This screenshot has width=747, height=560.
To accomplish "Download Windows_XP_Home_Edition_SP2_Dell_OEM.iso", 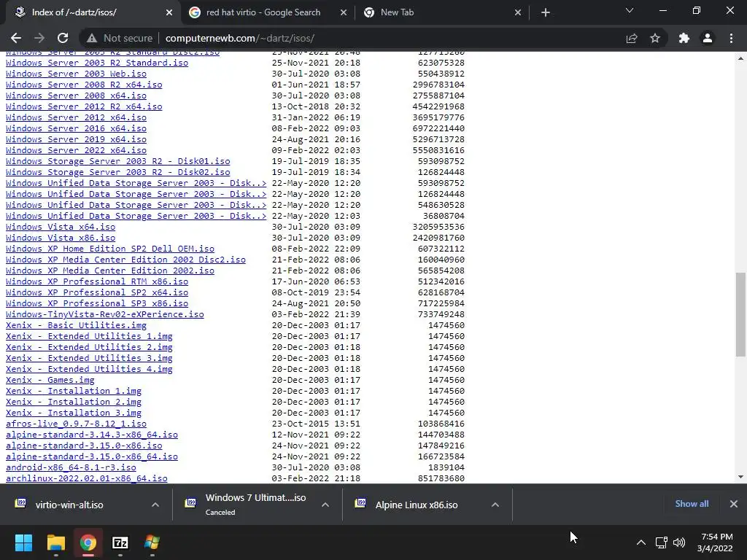I will point(110,249).
